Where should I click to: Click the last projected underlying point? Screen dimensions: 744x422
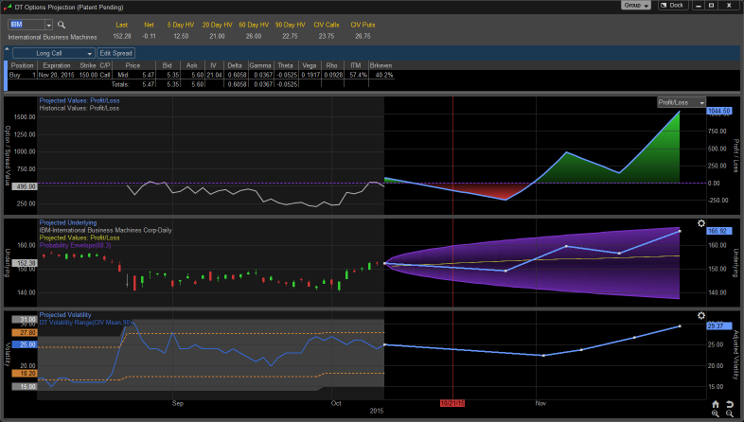click(x=680, y=231)
